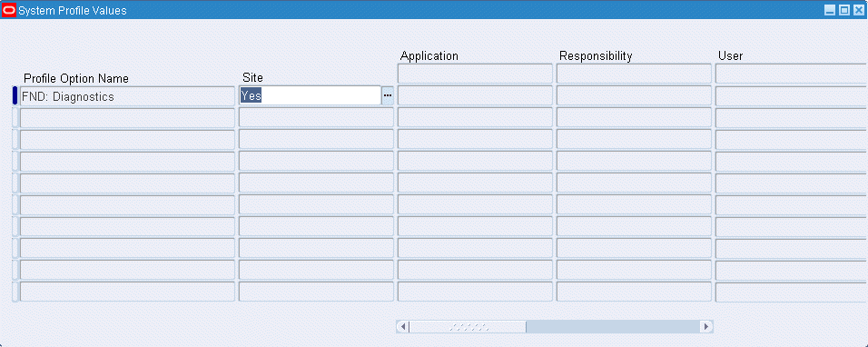Select the first row's record indicator bar

point(15,95)
